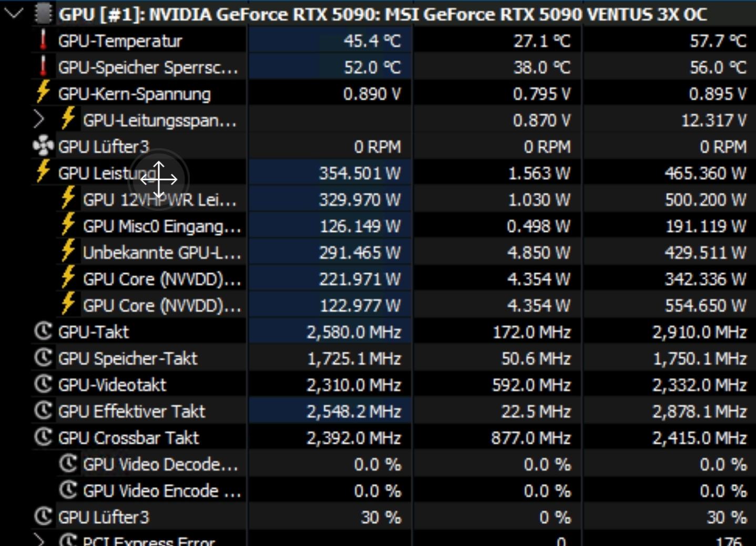This screenshot has width=756, height=546.
Task: Click the lightning icon beside GPU Leistung
Action: tap(43, 172)
